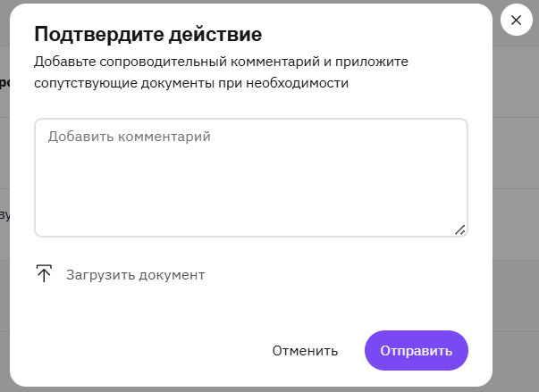
Task: Close the dialog with the X icon
Action: [x=517, y=20]
